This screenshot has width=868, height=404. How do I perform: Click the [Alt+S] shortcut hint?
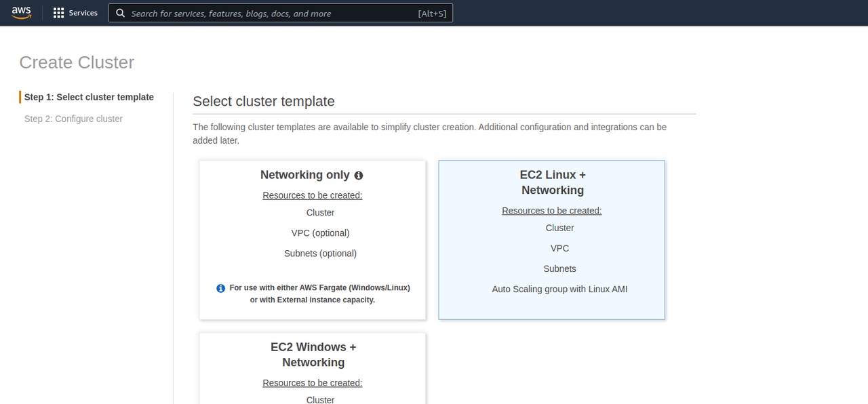pos(432,13)
